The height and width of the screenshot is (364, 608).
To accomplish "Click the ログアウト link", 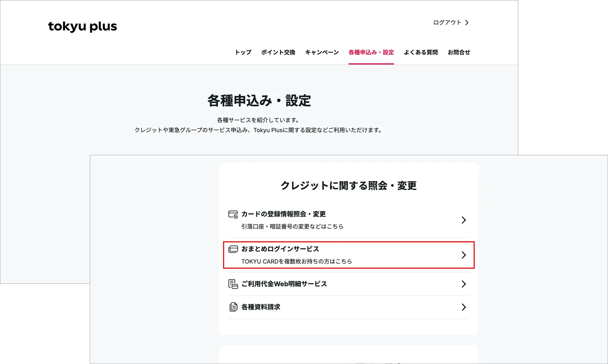I will coord(447,22).
